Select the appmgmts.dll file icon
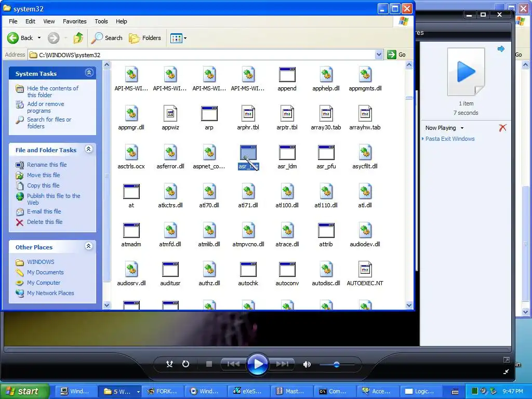 pyautogui.click(x=365, y=75)
